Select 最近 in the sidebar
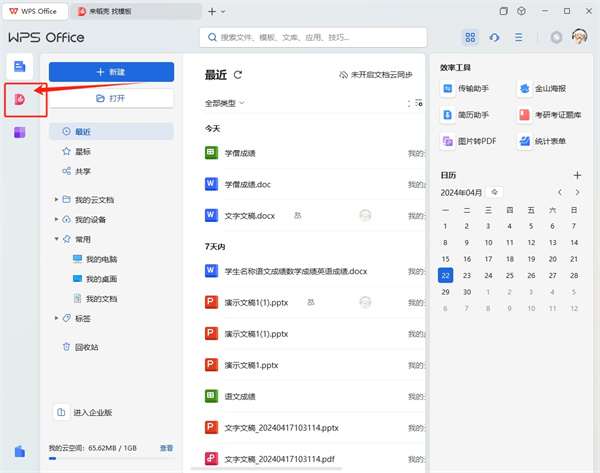This screenshot has width=600, height=473. 111,132
